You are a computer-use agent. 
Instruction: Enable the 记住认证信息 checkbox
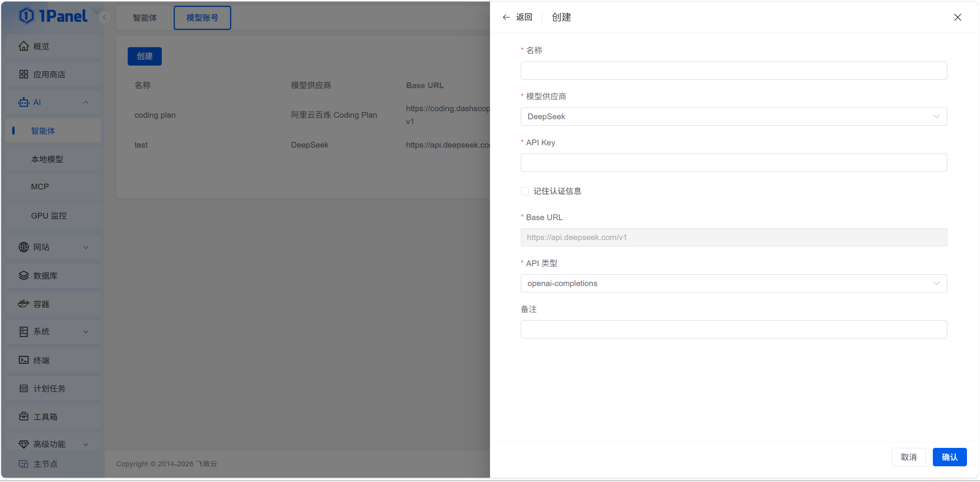pyautogui.click(x=525, y=191)
